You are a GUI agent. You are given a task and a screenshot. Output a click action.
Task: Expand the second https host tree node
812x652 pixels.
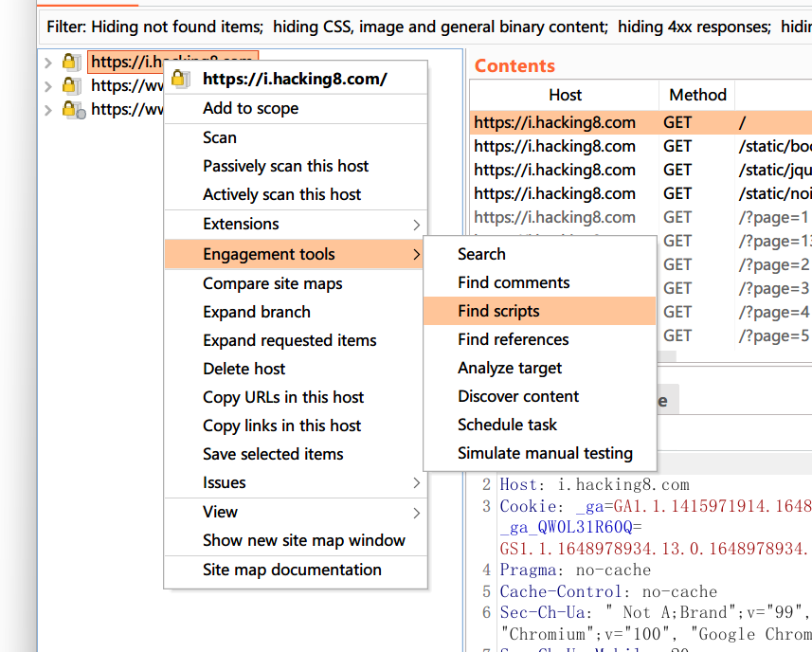pyautogui.click(x=48, y=86)
